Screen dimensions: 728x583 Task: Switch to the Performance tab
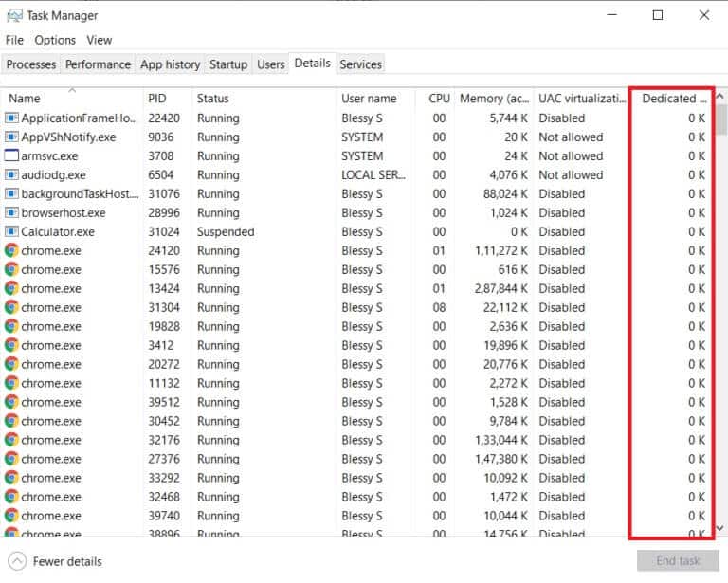click(98, 64)
